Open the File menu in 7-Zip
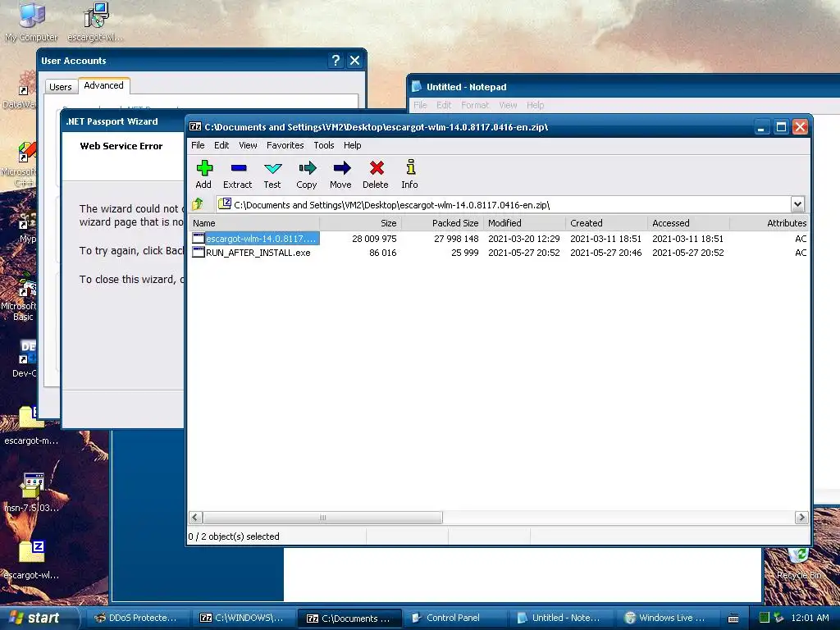This screenshot has width=840, height=630. point(198,145)
